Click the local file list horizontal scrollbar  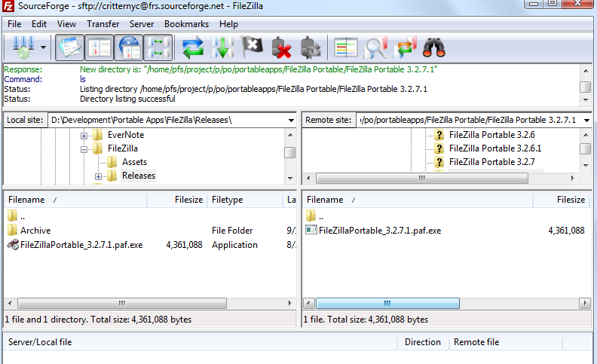tap(122, 304)
